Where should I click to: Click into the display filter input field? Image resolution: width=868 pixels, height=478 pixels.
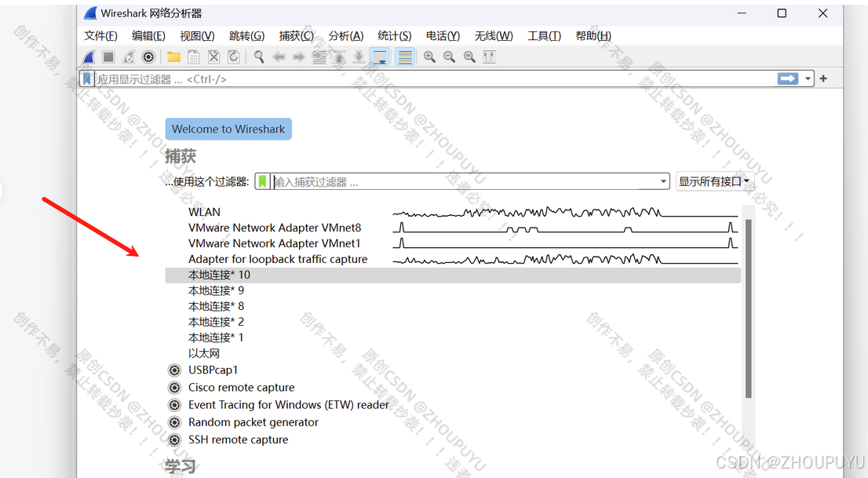pos(435,78)
